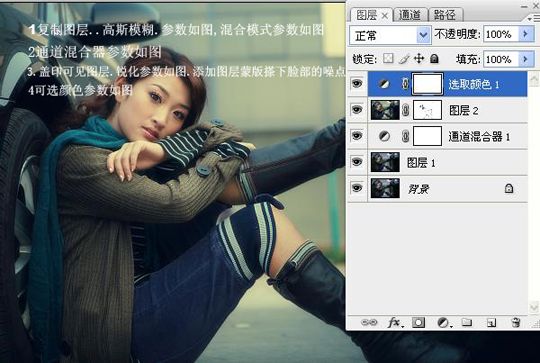This screenshot has height=363, width=540.
Task: Create a new layer group folder
Action: tap(467, 322)
